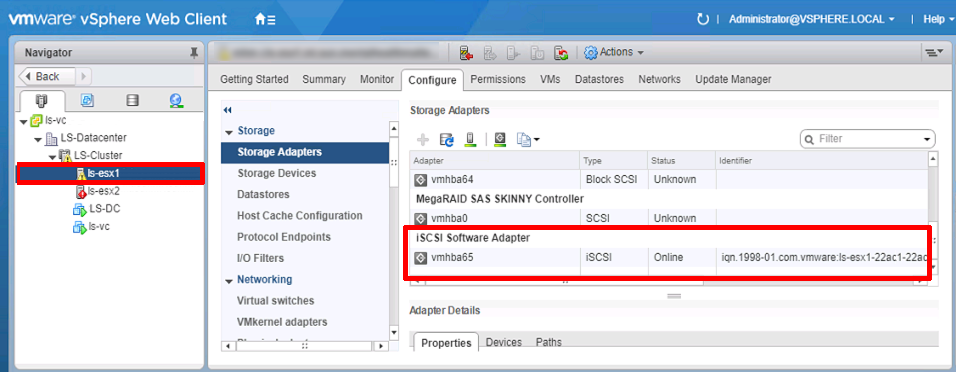
Task: Switch to the Update Manager tab
Action: (x=733, y=79)
